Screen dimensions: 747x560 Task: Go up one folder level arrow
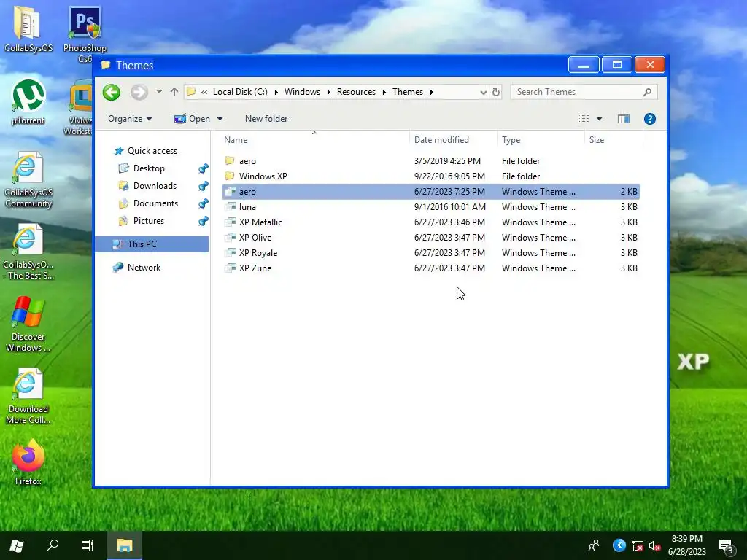pos(174,92)
